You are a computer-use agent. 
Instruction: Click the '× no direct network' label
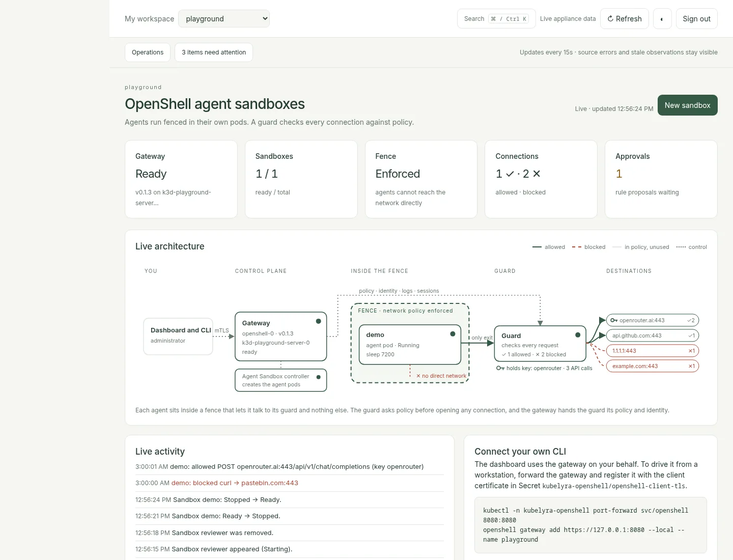pos(441,376)
